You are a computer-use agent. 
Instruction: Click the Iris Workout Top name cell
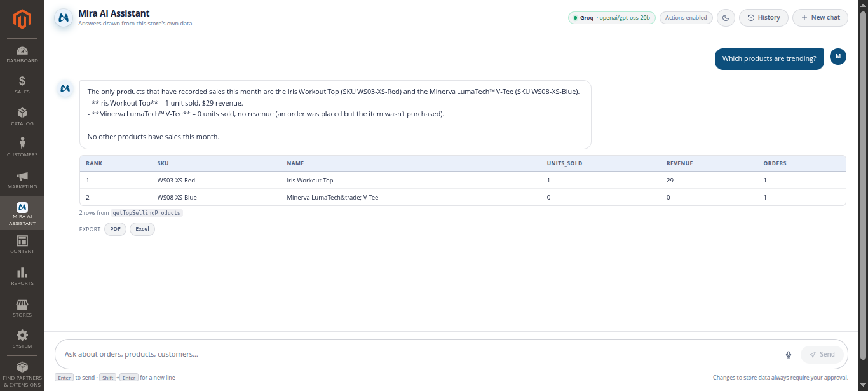310,181
